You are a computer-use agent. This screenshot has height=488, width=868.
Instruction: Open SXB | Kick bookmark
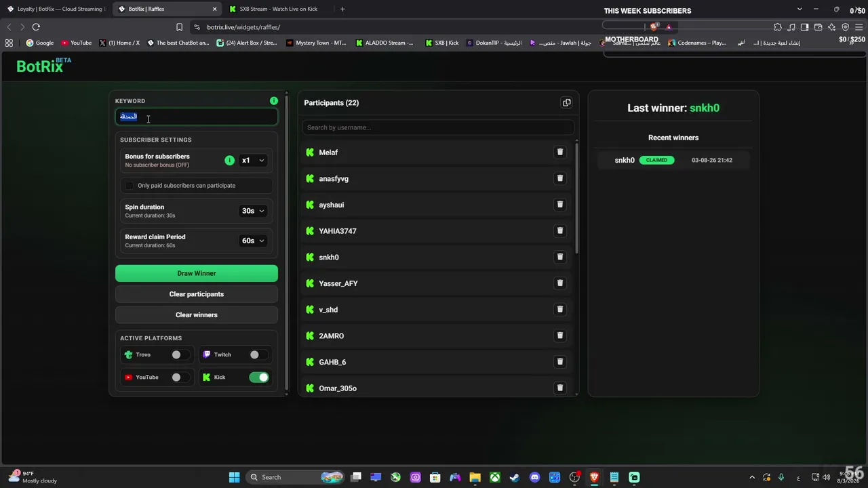pyautogui.click(x=442, y=43)
